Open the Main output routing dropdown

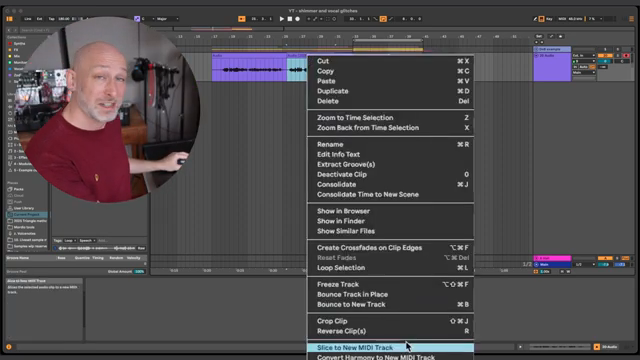pos(584,73)
